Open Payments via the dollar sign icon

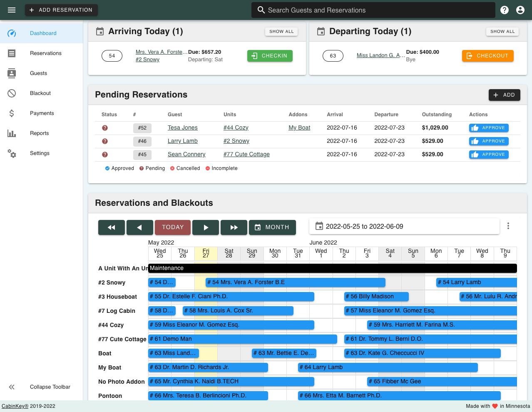[12, 113]
